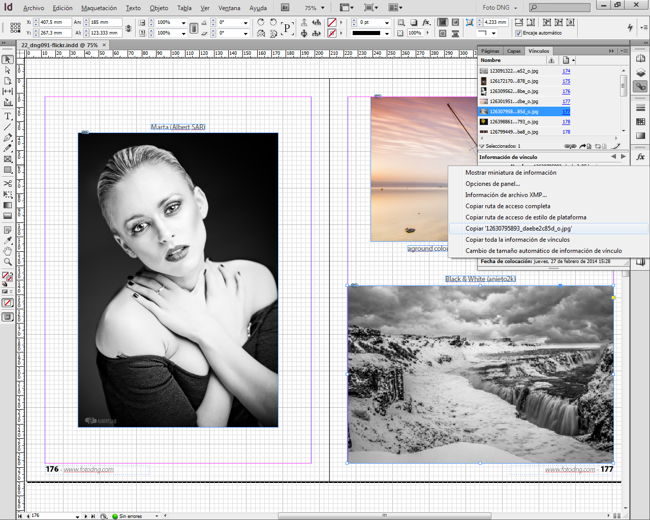Image resolution: width=650 pixels, height=520 pixels.
Task: Open the Maquetación menu
Action: (99, 8)
